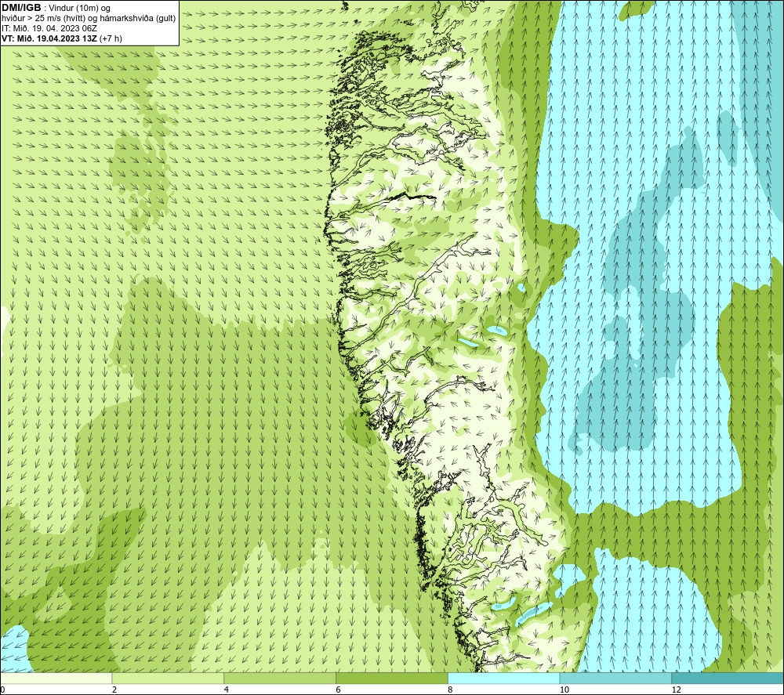Click the colorbar label '10'
The width and height of the screenshot is (784, 695).
tap(564, 690)
